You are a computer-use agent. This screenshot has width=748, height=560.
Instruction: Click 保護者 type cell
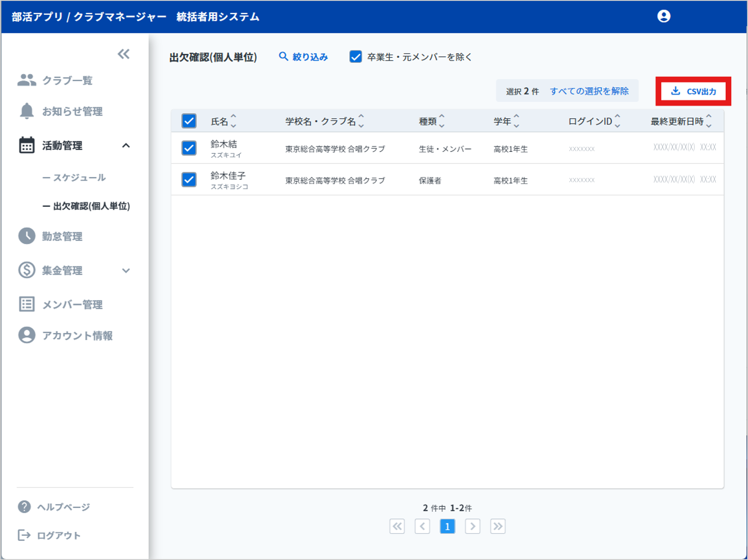tap(430, 181)
